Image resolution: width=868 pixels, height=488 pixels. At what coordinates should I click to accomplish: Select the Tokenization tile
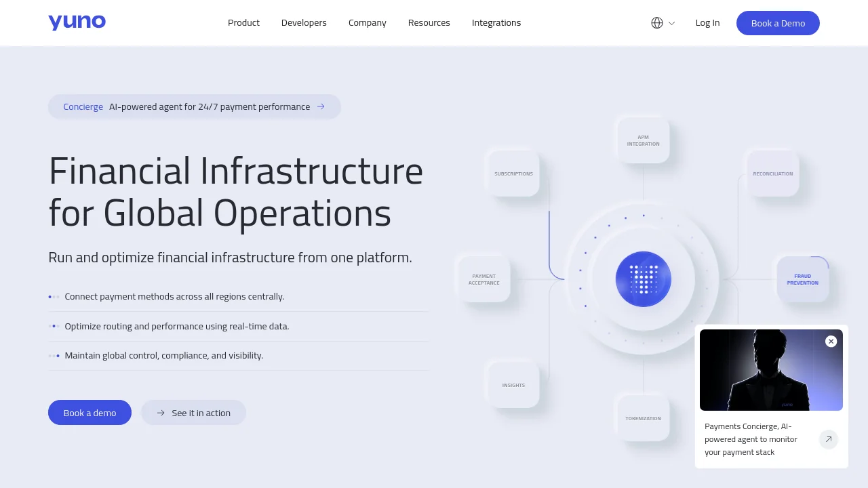[643, 418]
